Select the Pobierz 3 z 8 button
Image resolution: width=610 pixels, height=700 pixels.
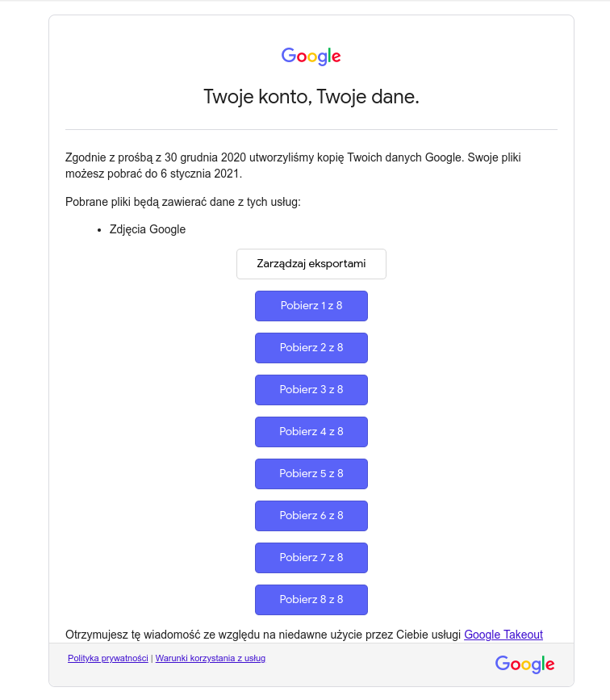coord(311,390)
